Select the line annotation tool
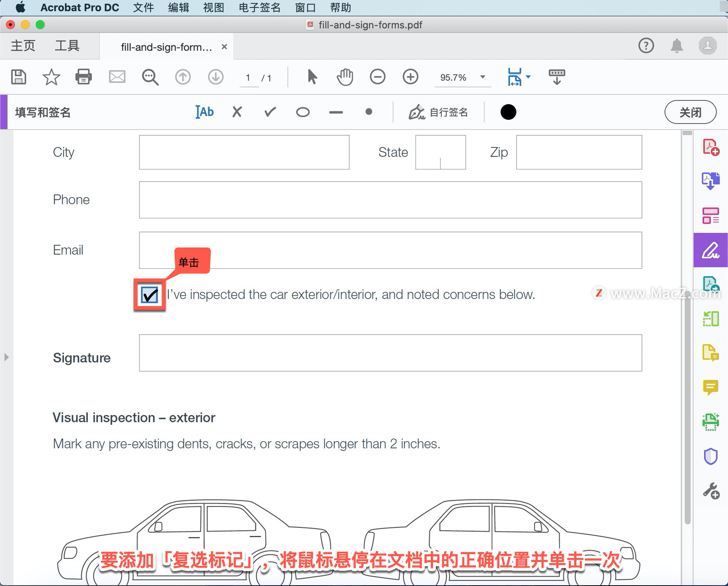This screenshot has height=586, width=728. click(x=336, y=112)
